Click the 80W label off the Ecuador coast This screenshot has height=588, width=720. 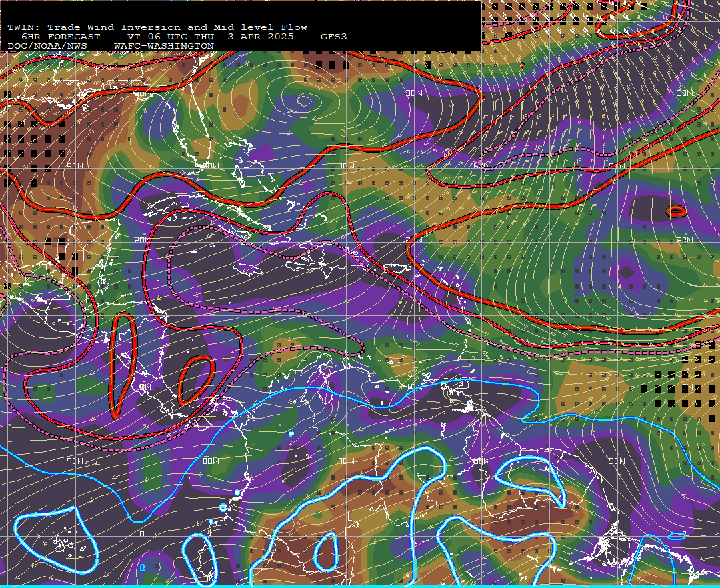pos(211,461)
